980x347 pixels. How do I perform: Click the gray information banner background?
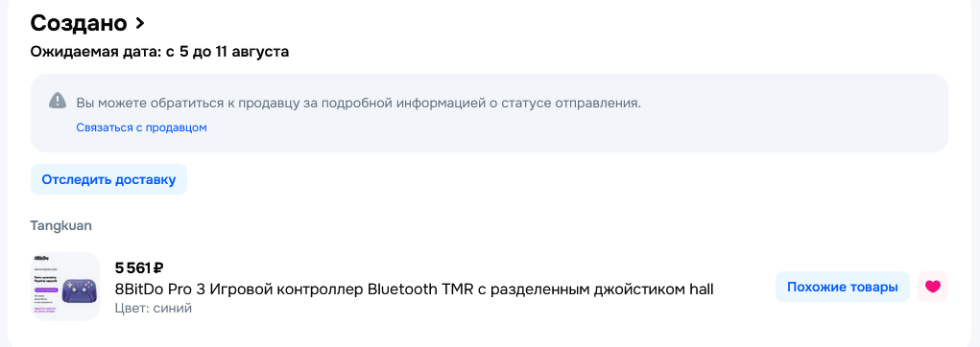490,113
